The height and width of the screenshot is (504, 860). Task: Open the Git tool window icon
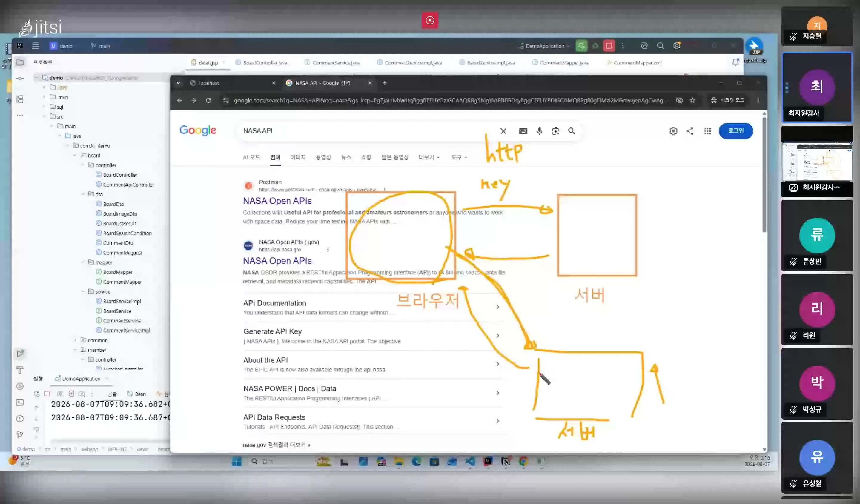point(20,434)
